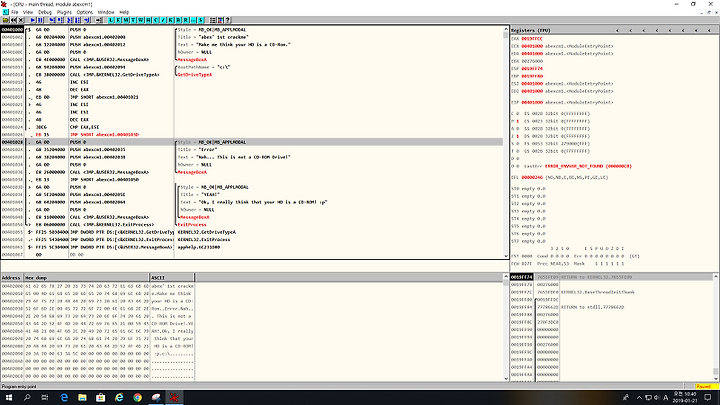Show Memory map via the M icon

[126, 20]
